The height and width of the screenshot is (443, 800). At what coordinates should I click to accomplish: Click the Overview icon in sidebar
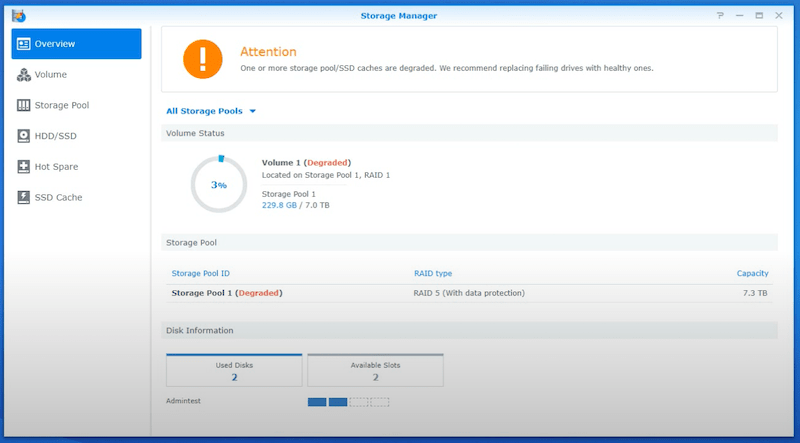click(24, 44)
